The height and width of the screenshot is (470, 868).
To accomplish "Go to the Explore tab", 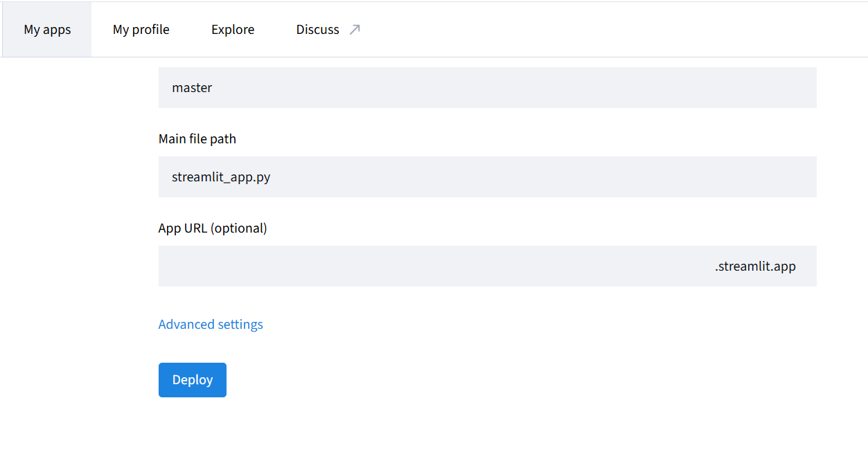I will (233, 29).
